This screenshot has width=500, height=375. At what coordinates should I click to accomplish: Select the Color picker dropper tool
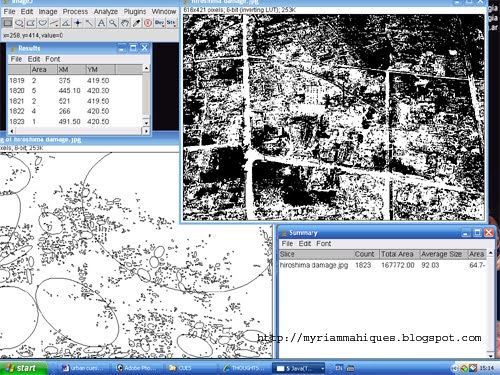tap(136, 23)
